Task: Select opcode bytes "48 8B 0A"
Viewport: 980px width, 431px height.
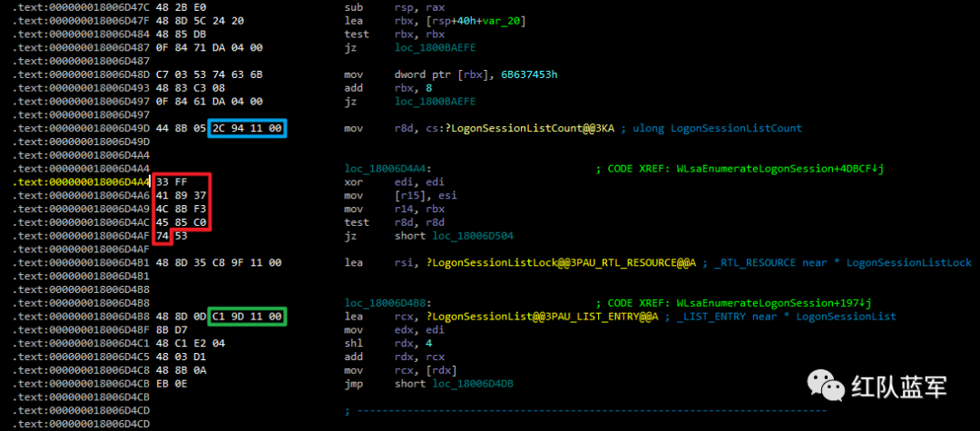Action: tap(181, 370)
